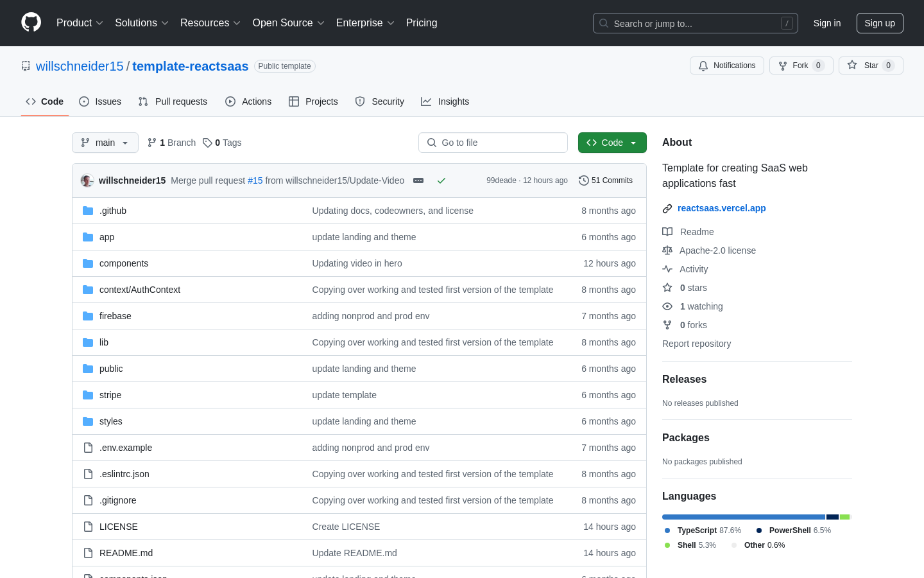The height and width of the screenshot is (578, 924).
Task: Click the Sign up button
Action: [x=880, y=23]
